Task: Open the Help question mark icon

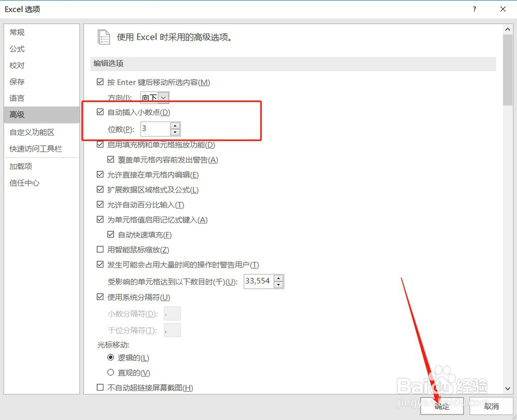Action: (x=475, y=9)
